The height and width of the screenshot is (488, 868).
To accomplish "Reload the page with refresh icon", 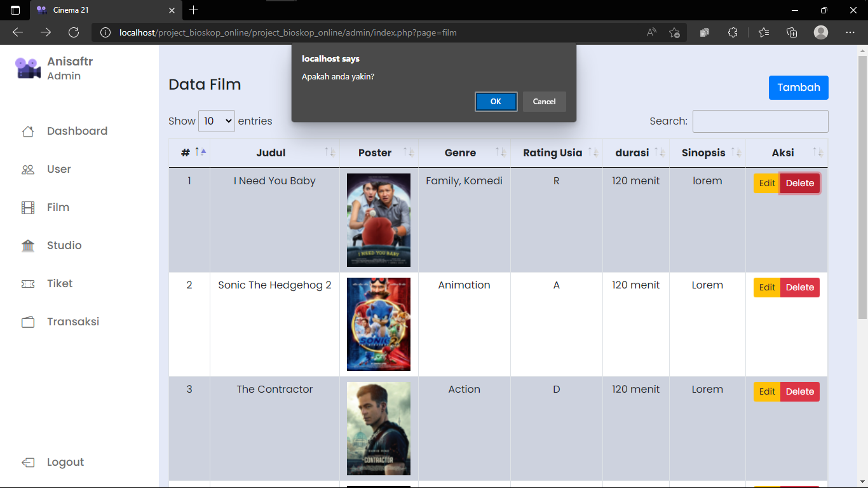I will [74, 32].
